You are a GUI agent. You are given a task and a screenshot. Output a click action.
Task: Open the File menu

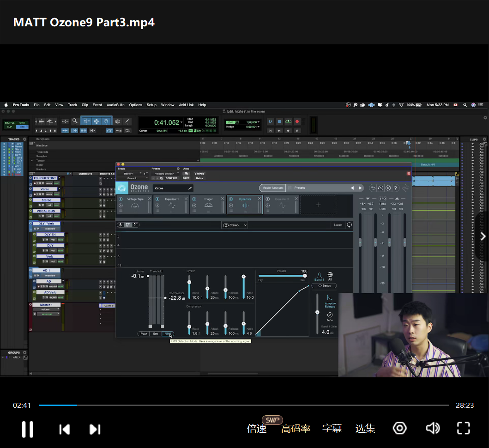36,105
